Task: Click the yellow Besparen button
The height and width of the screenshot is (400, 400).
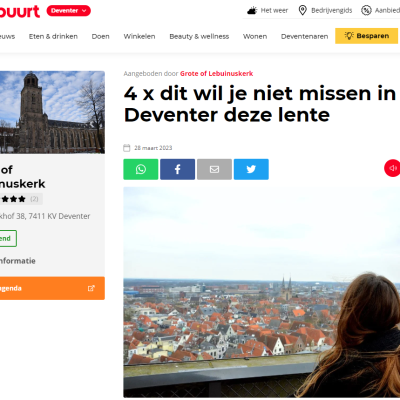Action: coord(366,36)
